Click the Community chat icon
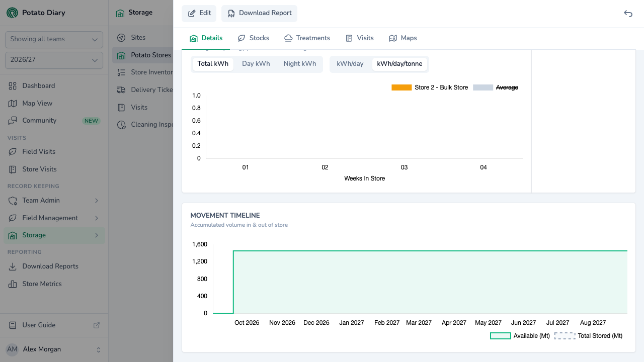Viewport: 644px width, 362px height. [x=13, y=121]
